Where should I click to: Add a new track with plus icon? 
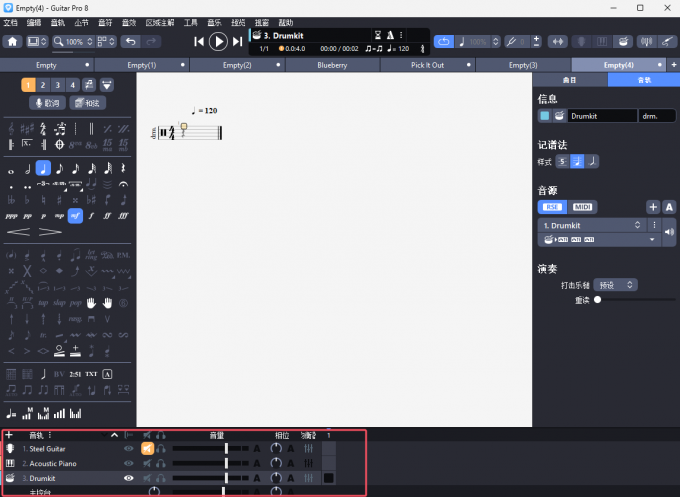[x=9, y=435]
